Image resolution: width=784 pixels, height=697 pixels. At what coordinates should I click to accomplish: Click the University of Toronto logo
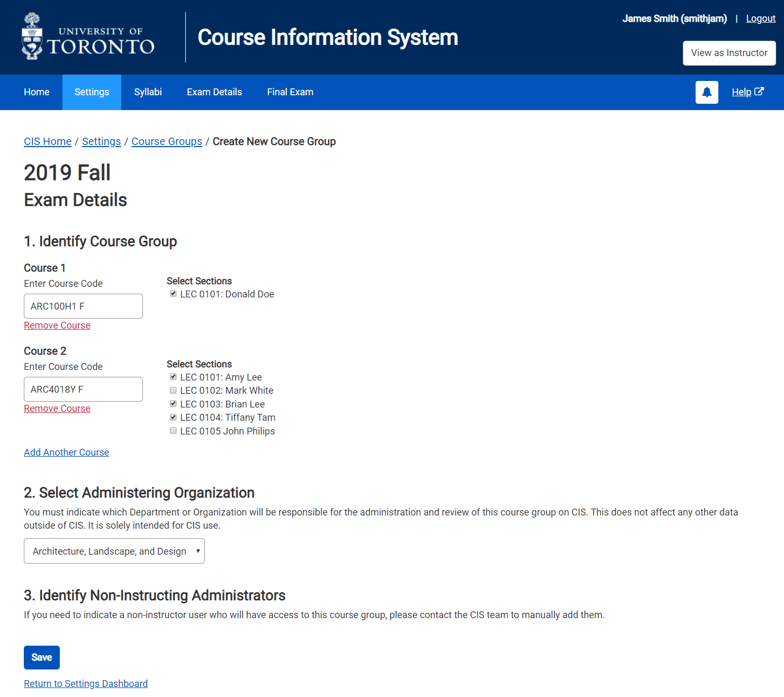pyautogui.click(x=88, y=37)
